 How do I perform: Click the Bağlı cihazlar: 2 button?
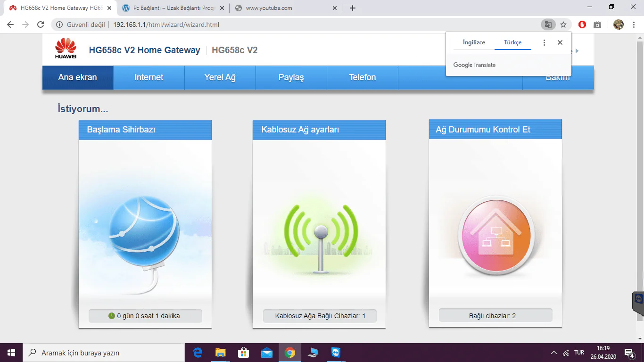(495, 316)
